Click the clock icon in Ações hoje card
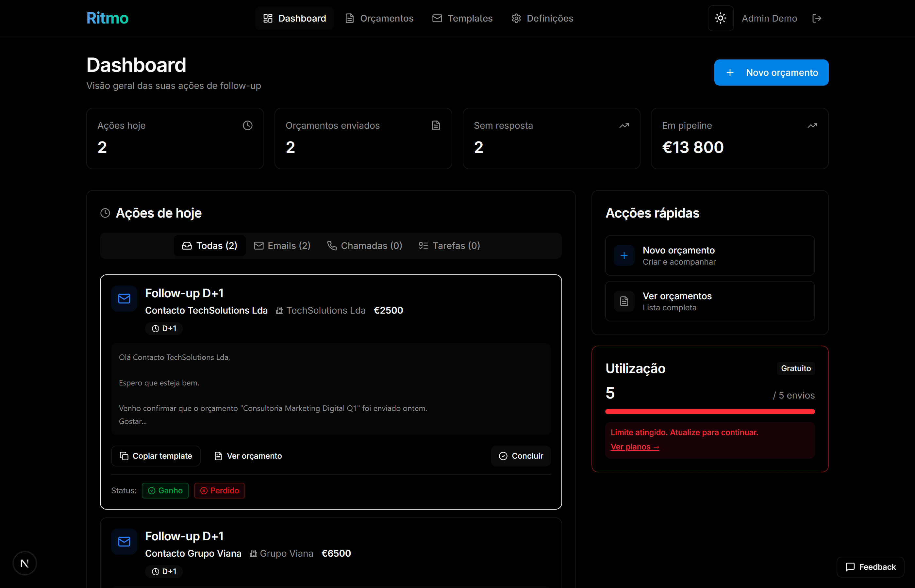 tap(247, 125)
